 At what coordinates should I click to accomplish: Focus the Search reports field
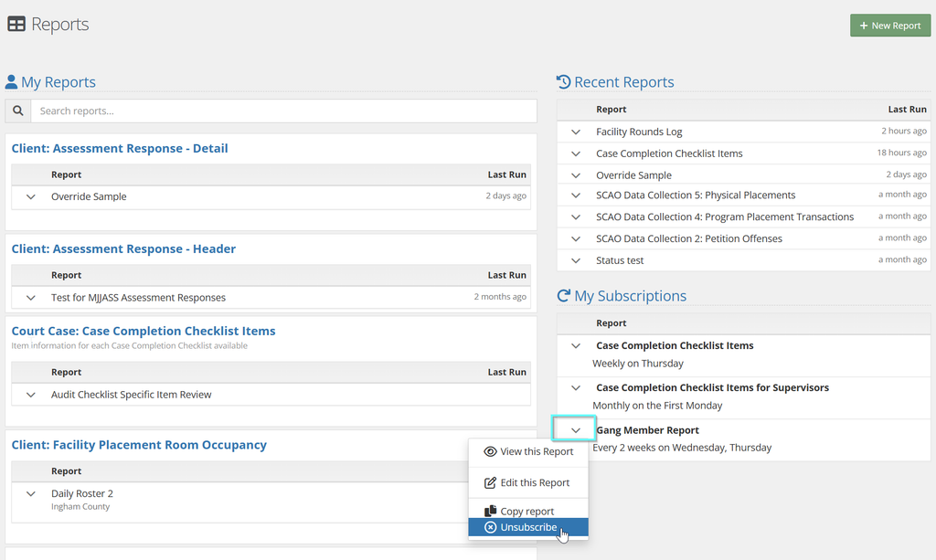[283, 111]
